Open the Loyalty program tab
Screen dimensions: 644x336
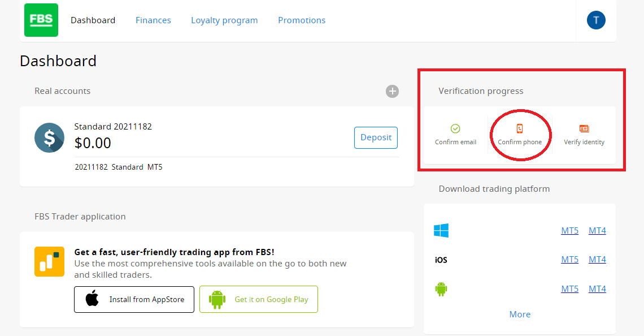pyautogui.click(x=224, y=20)
